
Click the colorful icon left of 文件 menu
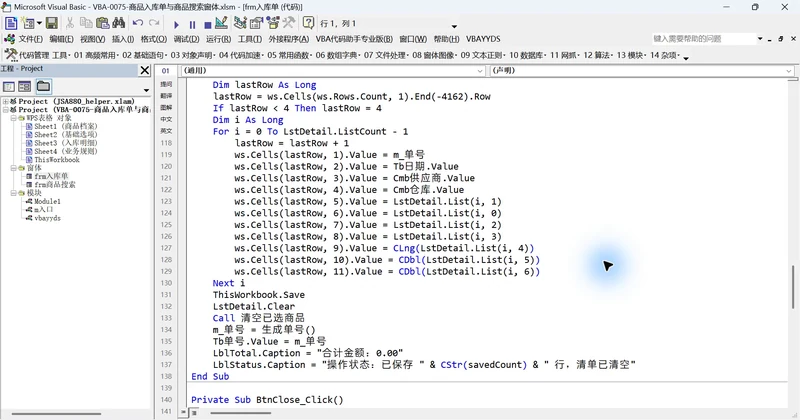9,39
